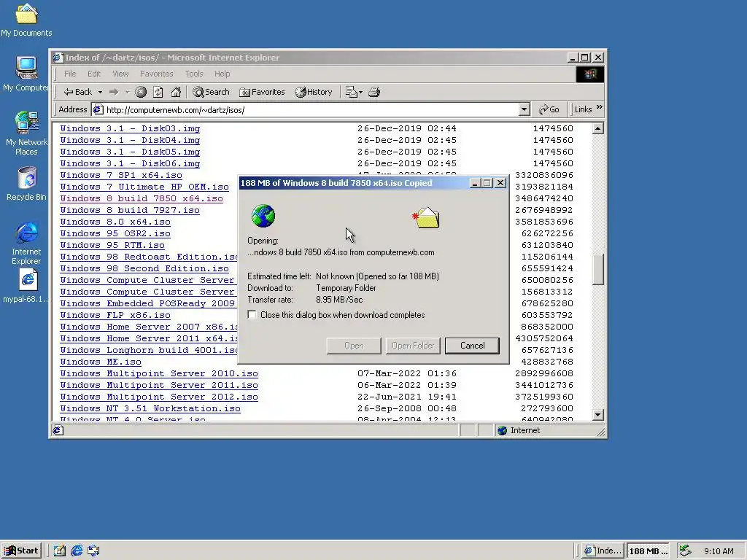
Task: Open the Windows 8 build 7927.iso link
Action: coord(130,210)
